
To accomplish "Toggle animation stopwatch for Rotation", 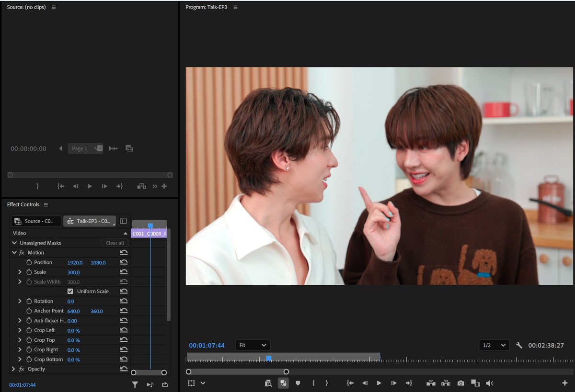I will (29, 301).
